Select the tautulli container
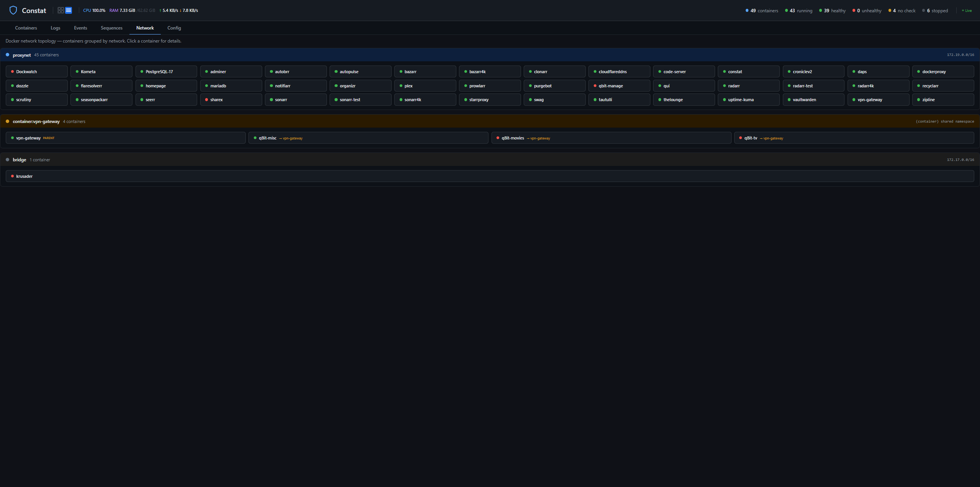This screenshot has width=980, height=487. tap(619, 100)
